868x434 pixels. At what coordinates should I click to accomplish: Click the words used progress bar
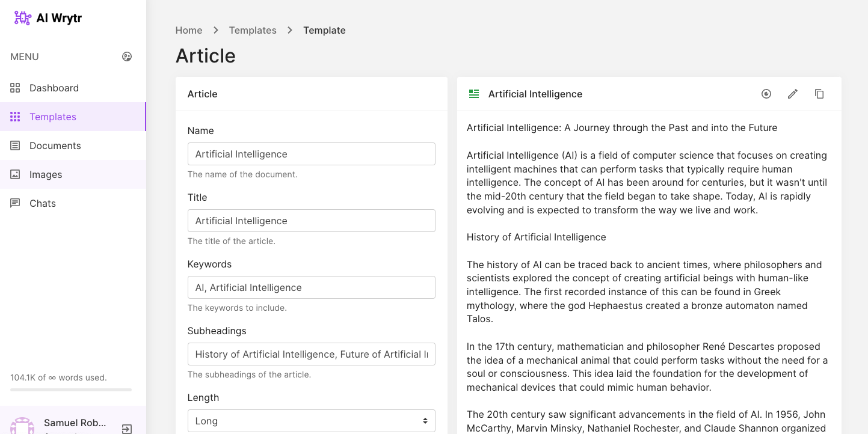click(71, 390)
